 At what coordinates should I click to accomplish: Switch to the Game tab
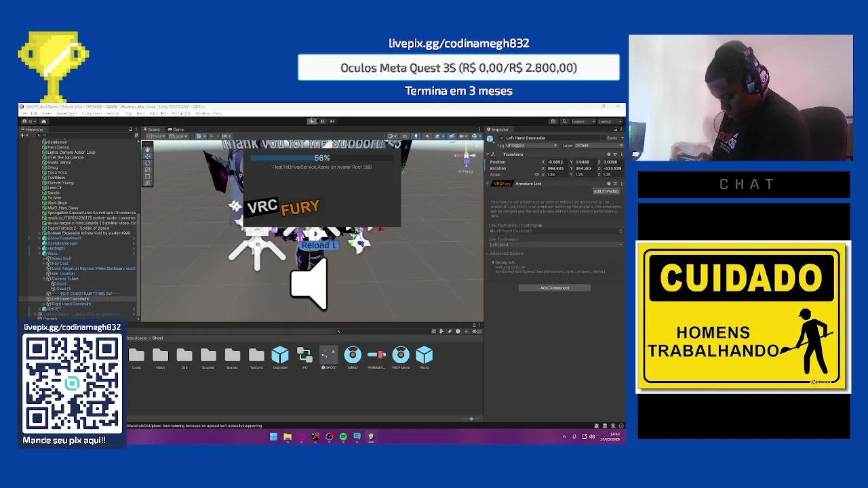[176, 129]
